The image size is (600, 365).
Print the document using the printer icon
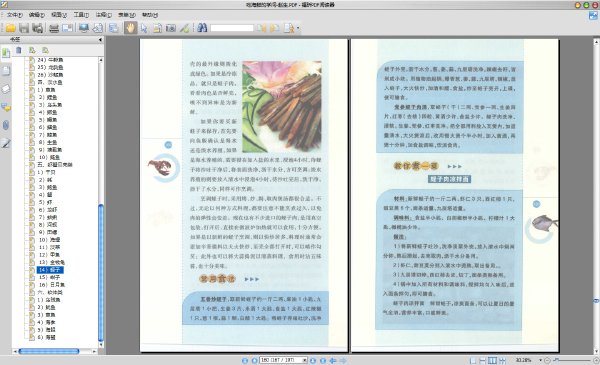click(54, 28)
